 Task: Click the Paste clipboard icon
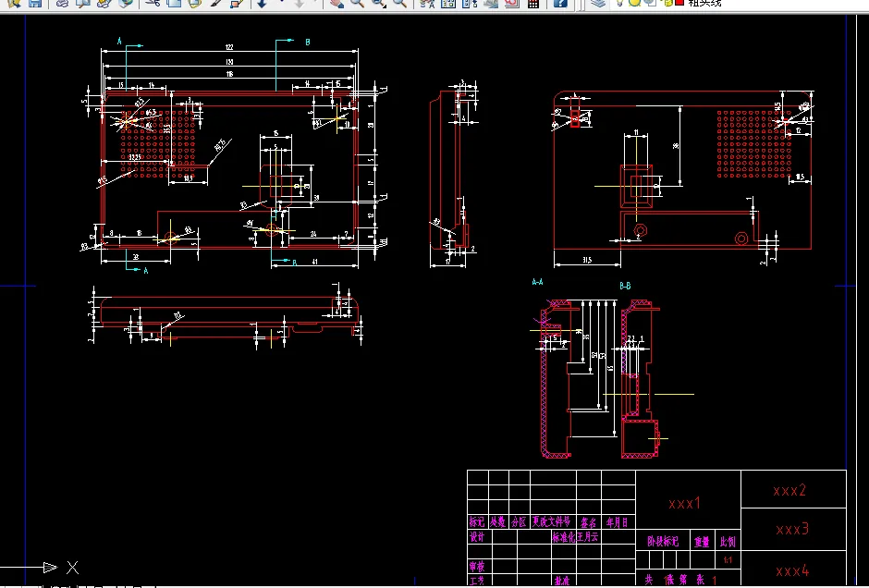[194, 4]
